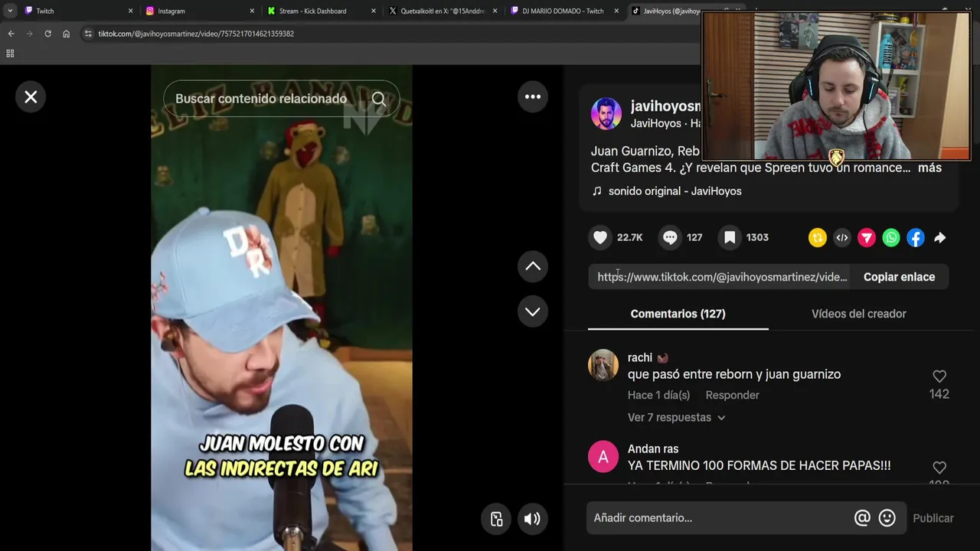Like the video with heart icon
980x551 pixels.
(600, 237)
